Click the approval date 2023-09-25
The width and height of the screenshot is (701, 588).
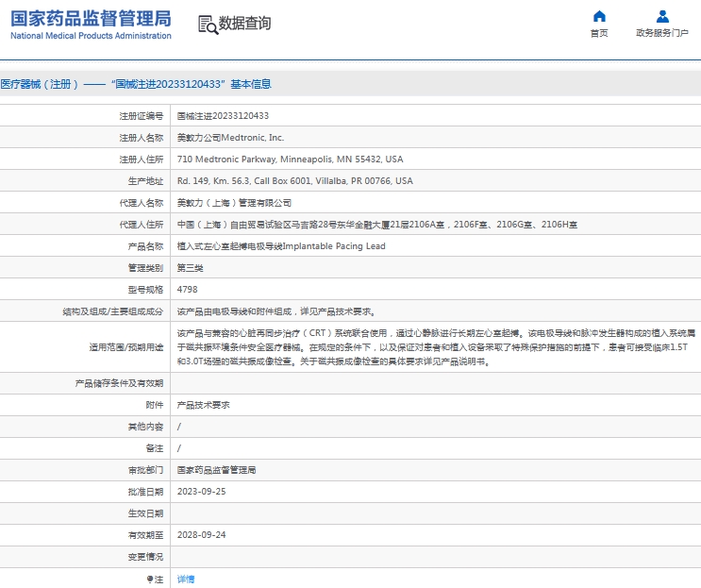coord(201,492)
